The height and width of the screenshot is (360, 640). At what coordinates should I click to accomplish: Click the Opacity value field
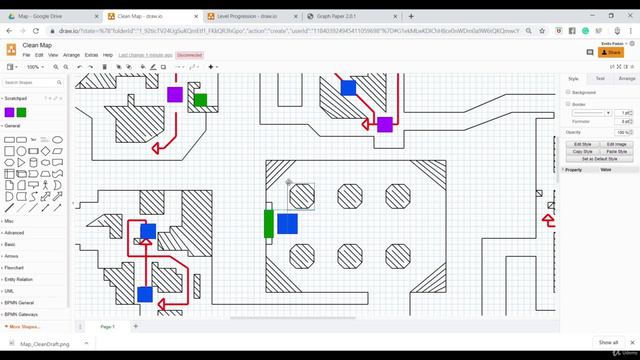coord(623,132)
